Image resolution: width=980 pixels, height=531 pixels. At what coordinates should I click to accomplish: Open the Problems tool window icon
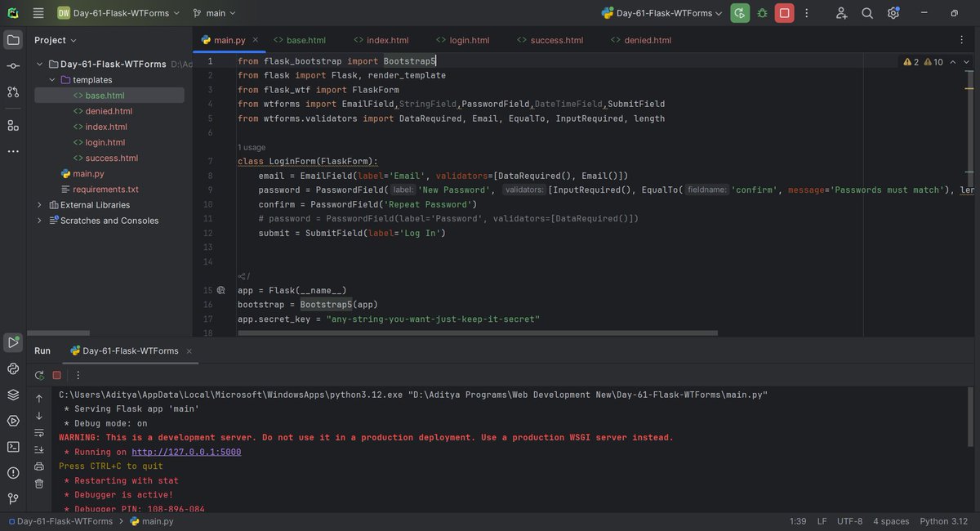pyautogui.click(x=13, y=473)
